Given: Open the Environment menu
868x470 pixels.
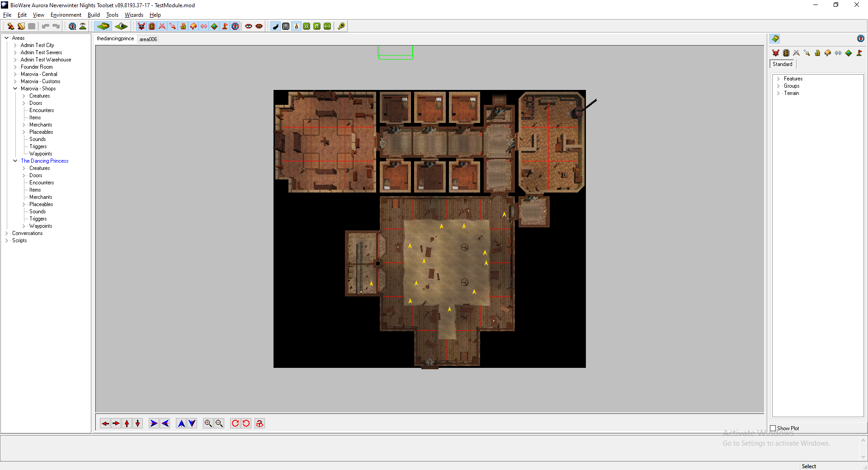Looking at the screenshot, I should click(x=66, y=15).
